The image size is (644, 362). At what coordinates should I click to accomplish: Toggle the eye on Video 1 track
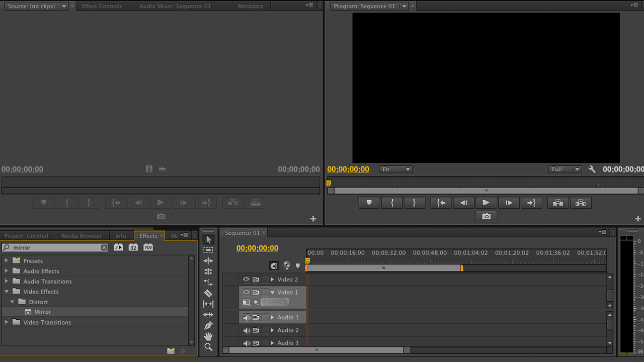point(247,292)
